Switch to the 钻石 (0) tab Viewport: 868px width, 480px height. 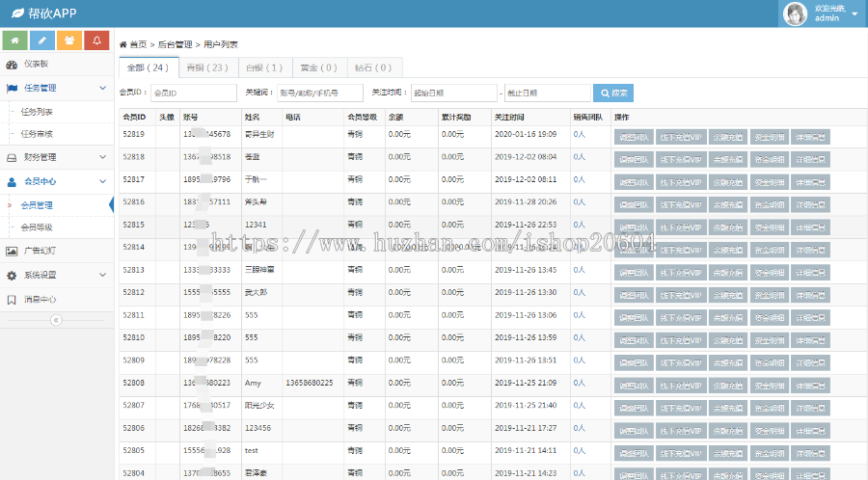(373, 67)
